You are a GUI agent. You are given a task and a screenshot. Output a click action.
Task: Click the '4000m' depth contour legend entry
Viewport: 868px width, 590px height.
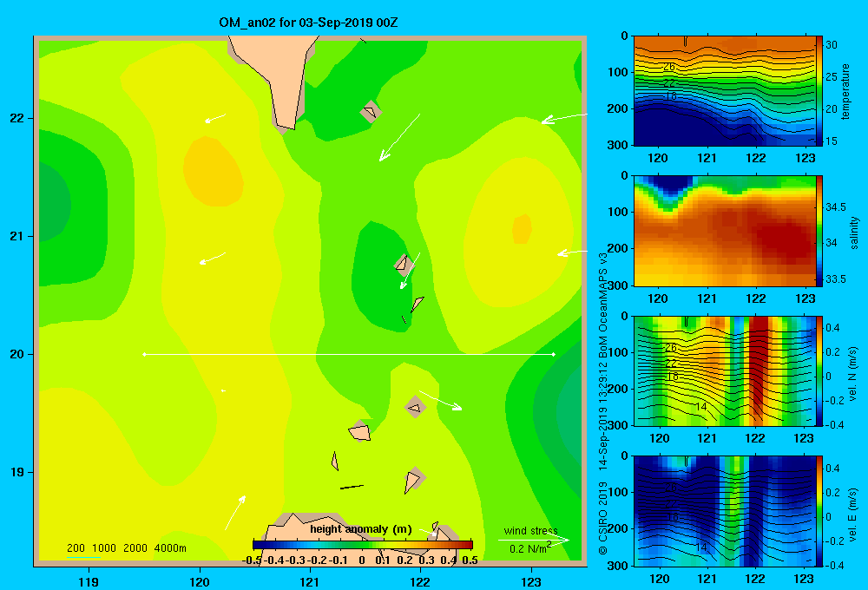170,548
